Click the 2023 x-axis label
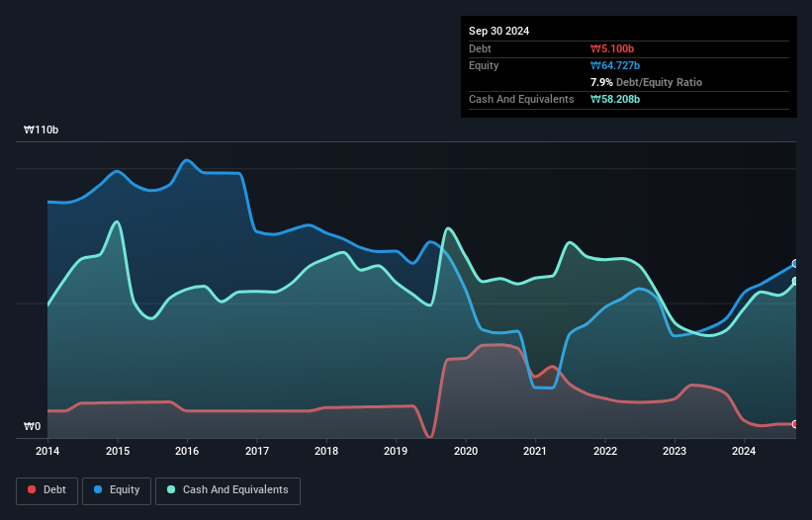Screen dimensions: 812x520 coord(675,451)
